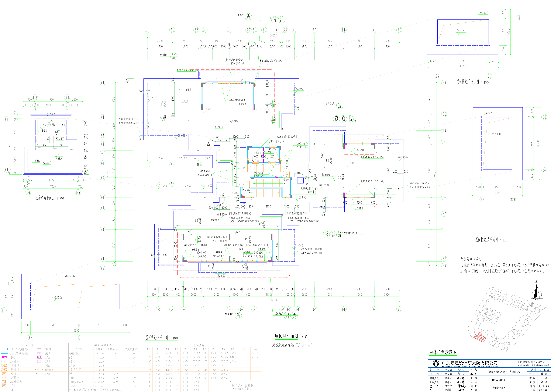
Task: Click the 36800 overall dimension at top
Action: coord(273,35)
